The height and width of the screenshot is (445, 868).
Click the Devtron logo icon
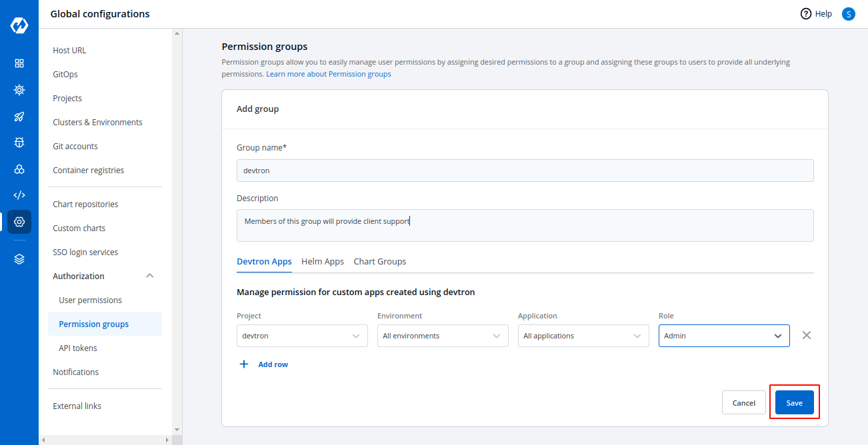coord(19,25)
